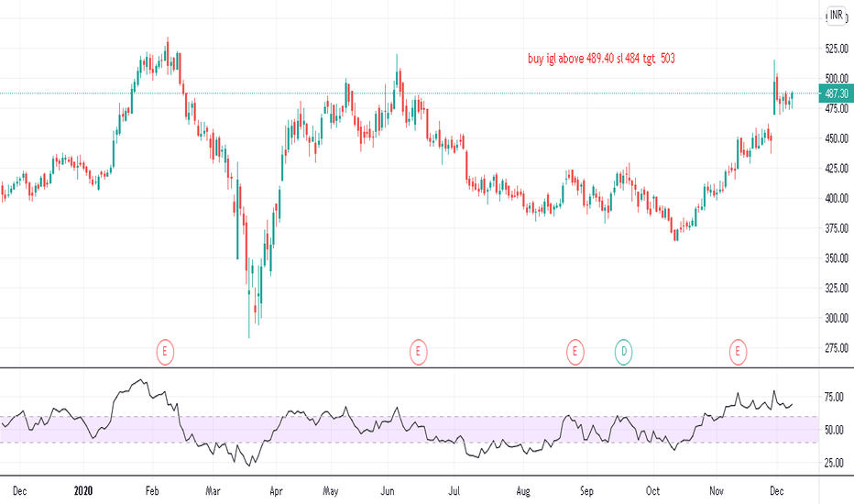This screenshot has width=854, height=504.
Task: Click the RSI 50.00 axis label
Action: tap(834, 430)
